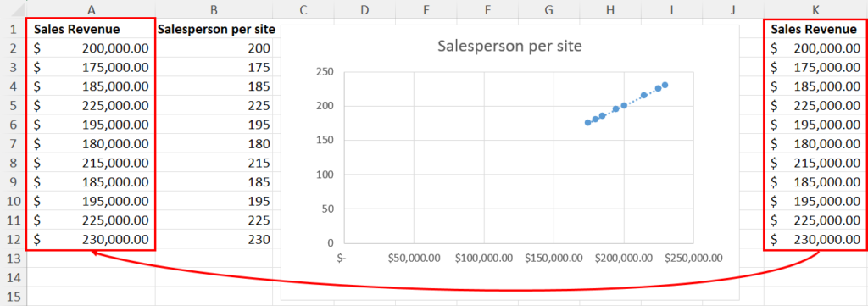
Task: Select column F header
Action: click(x=487, y=9)
